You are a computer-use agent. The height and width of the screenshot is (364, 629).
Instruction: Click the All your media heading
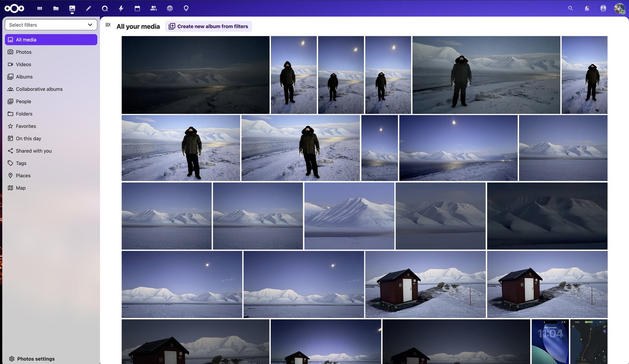coord(138,26)
